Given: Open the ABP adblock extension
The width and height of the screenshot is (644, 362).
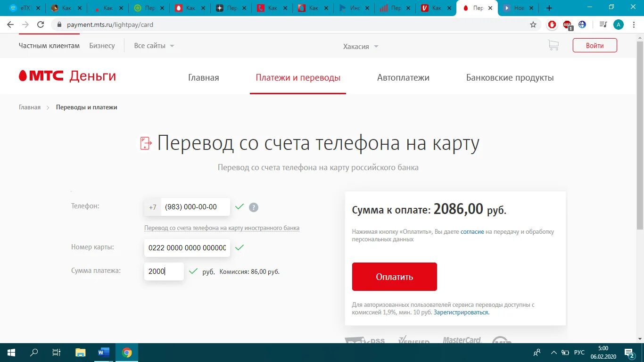Looking at the screenshot, I should (567, 25).
